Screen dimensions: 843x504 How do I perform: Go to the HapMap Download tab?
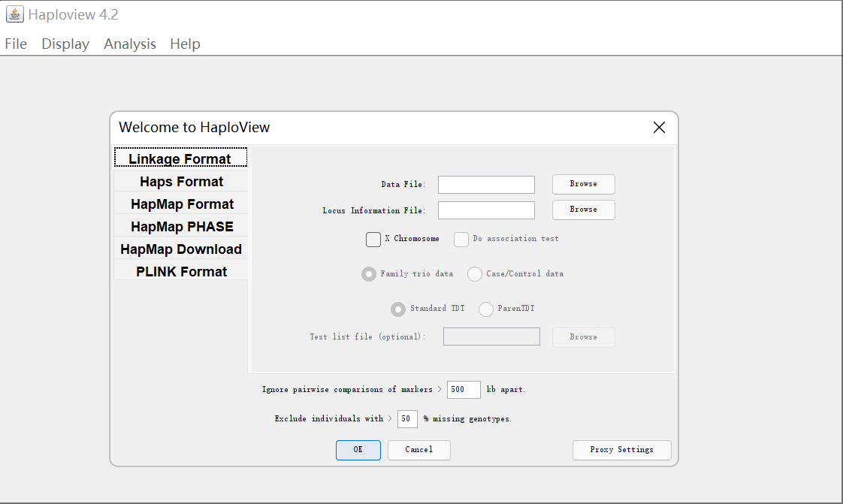pos(181,249)
